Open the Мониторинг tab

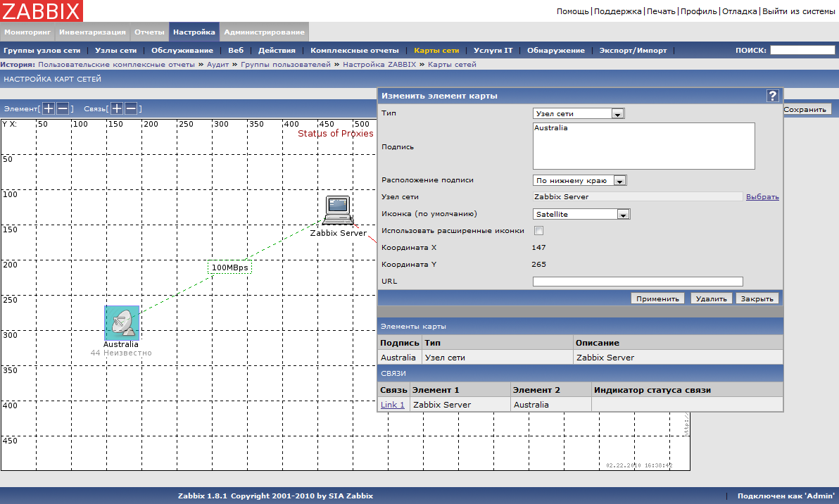pyautogui.click(x=27, y=32)
